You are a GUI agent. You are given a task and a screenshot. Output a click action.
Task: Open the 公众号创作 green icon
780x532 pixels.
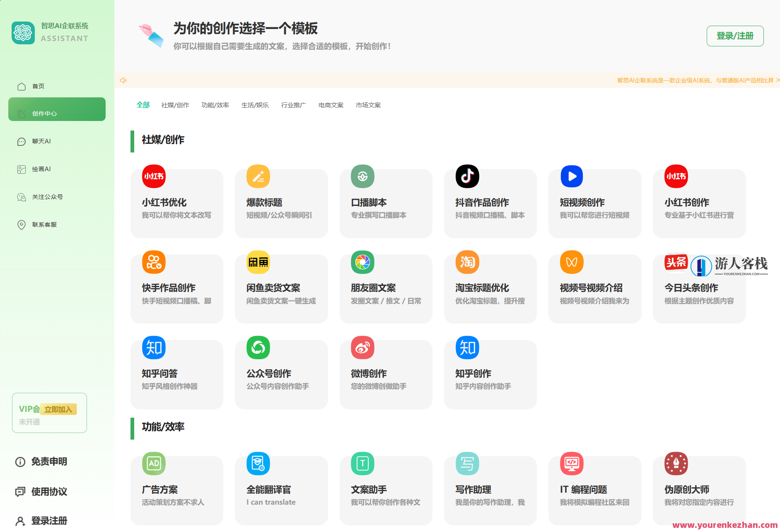[258, 348]
